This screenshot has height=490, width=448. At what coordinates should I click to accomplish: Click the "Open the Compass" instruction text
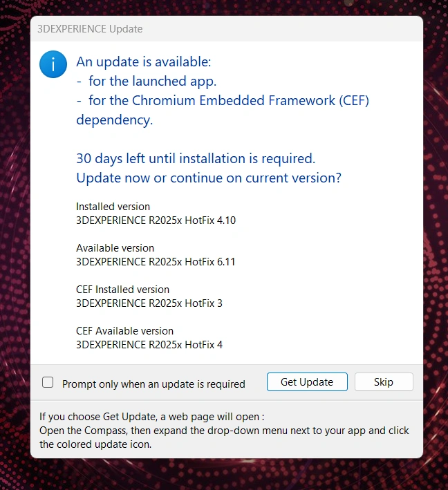coord(224,431)
